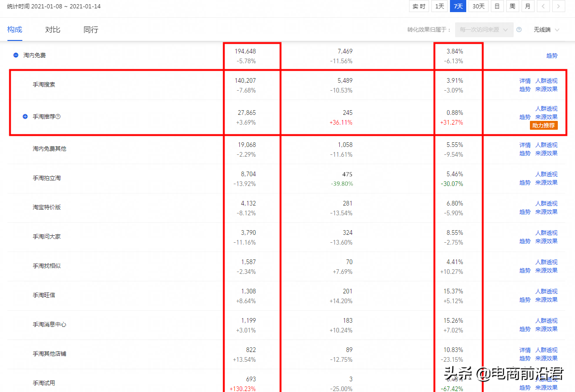Click help icon next to 手淘推荐
The width and height of the screenshot is (575, 392).
click(58, 117)
